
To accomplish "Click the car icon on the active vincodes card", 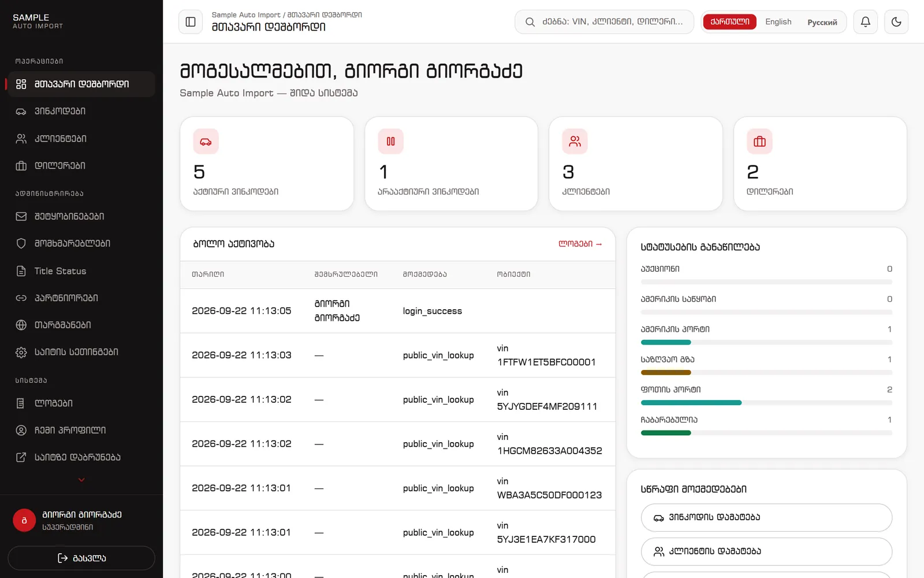I will point(206,142).
